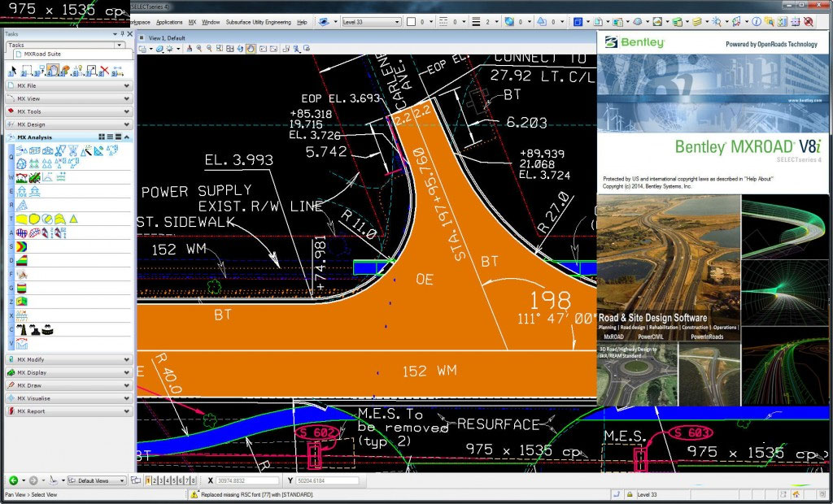
Task: Open the Default Views dropdown
Action: (x=97, y=480)
